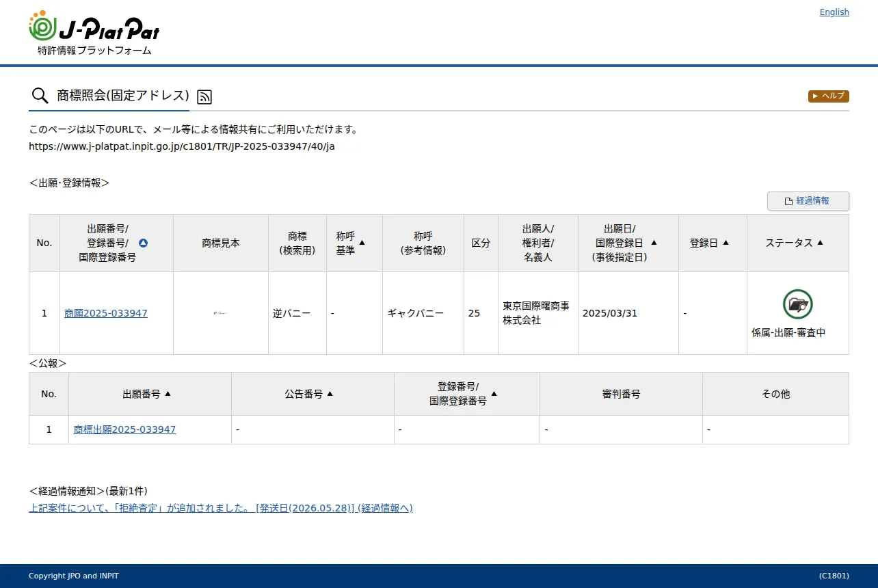Viewport: 878px width, 588px height.
Task: Open gazette link 商標出願2025-033947
Action: coord(124,429)
